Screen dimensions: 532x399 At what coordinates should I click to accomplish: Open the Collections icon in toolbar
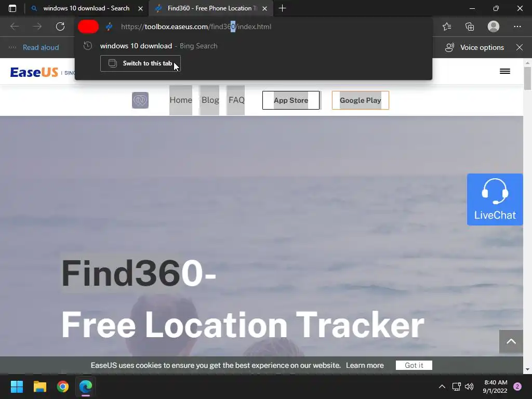pyautogui.click(x=470, y=26)
